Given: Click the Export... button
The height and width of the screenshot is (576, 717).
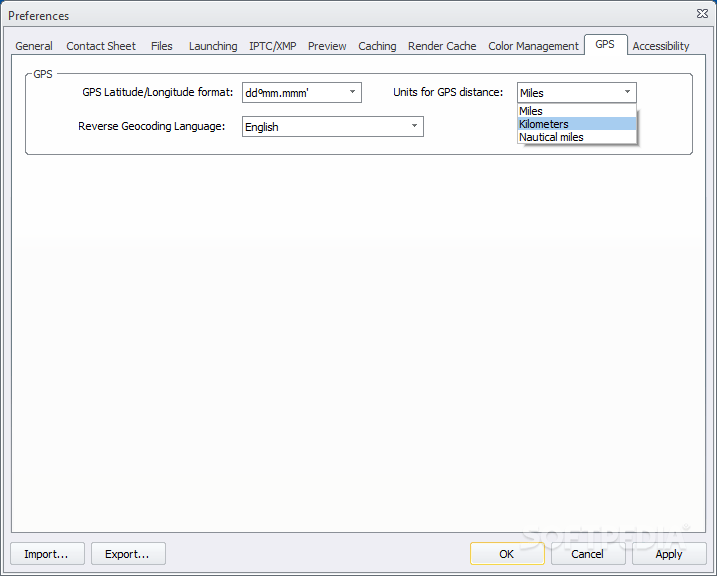Looking at the screenshot, I should pos(128,554).
